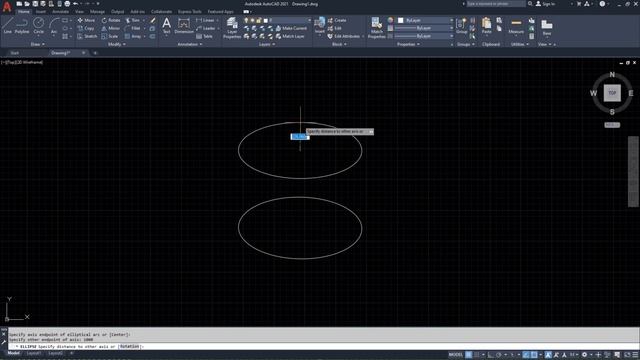Screen dimensions: 640x360
Task: Click the Fillet tool
Action: [x=133, y=28]
